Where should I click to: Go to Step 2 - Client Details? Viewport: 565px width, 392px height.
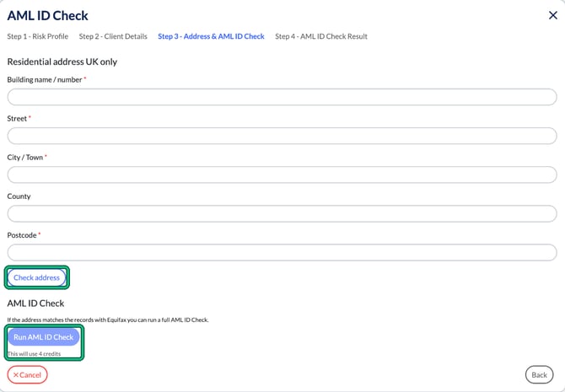[x=113, y=36]
